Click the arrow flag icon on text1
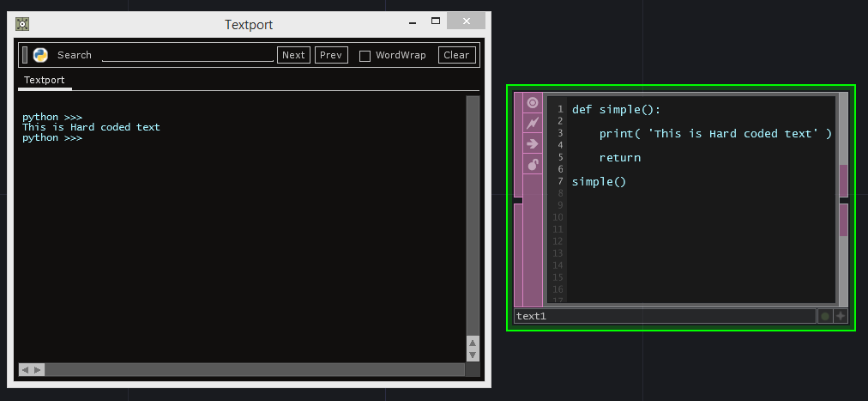The image size is (868, 401). click(533, 143)
